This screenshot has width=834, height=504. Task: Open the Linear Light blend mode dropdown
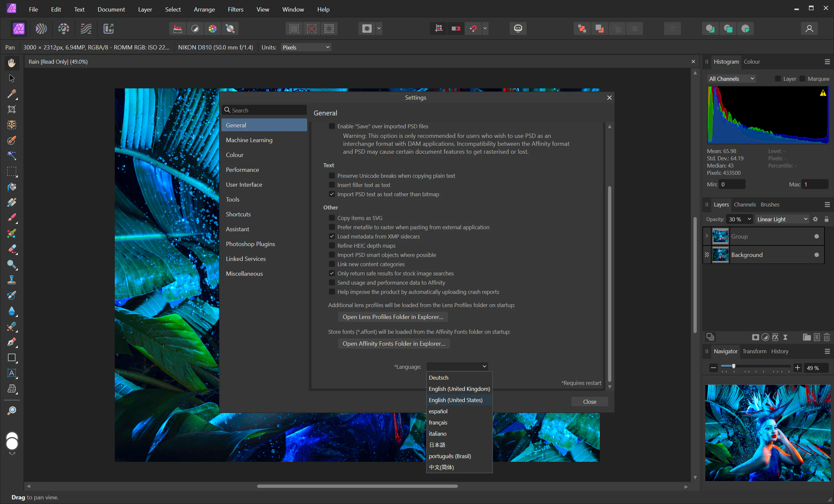[x=782, y=219]
